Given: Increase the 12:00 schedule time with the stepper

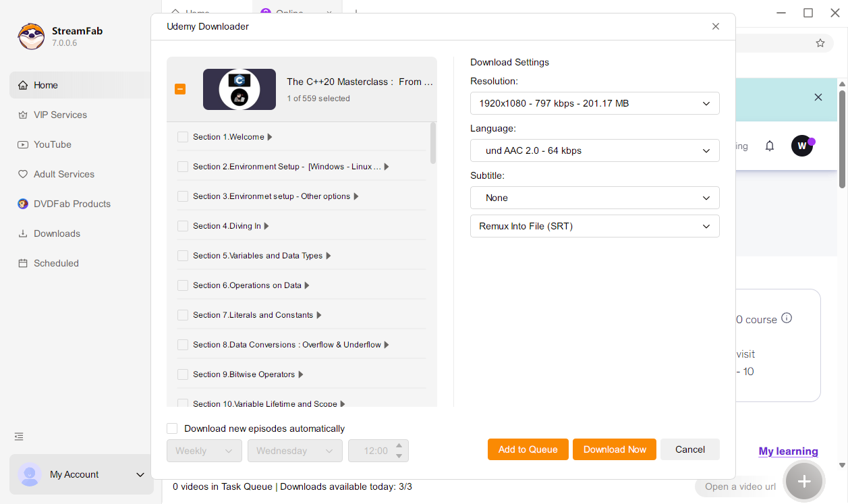Looking at the screenshot, I should [x=399, y=447].
